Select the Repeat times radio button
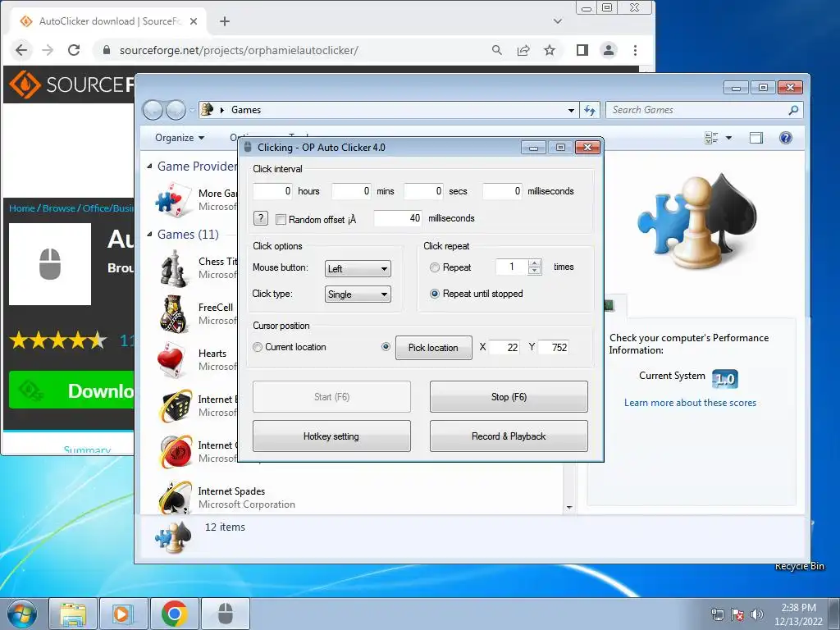 pyautogui.click(x=435, y=267)
